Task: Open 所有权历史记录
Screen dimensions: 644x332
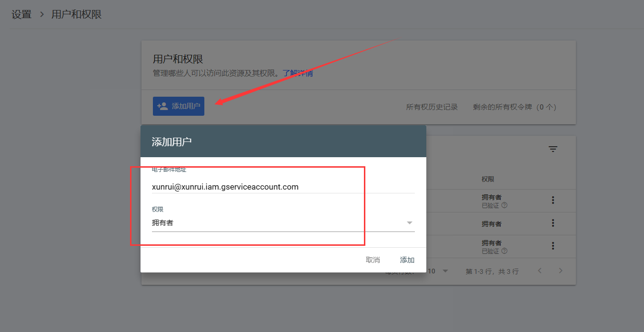Action: (x=432, y=107)
